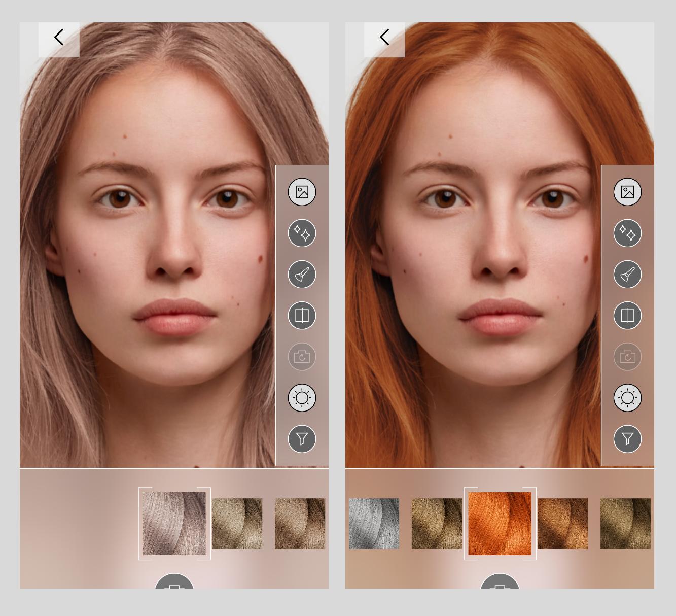The width and height of the screenshot is (676, 616).
Task: Activate the before/after split view
Action: [x=302, y=315]
